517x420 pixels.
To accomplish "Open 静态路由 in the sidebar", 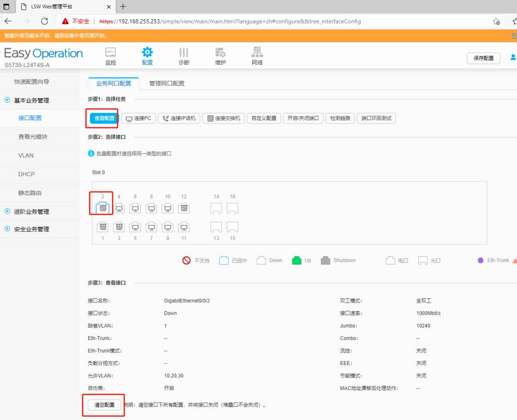I will click(x=30, y=193).
